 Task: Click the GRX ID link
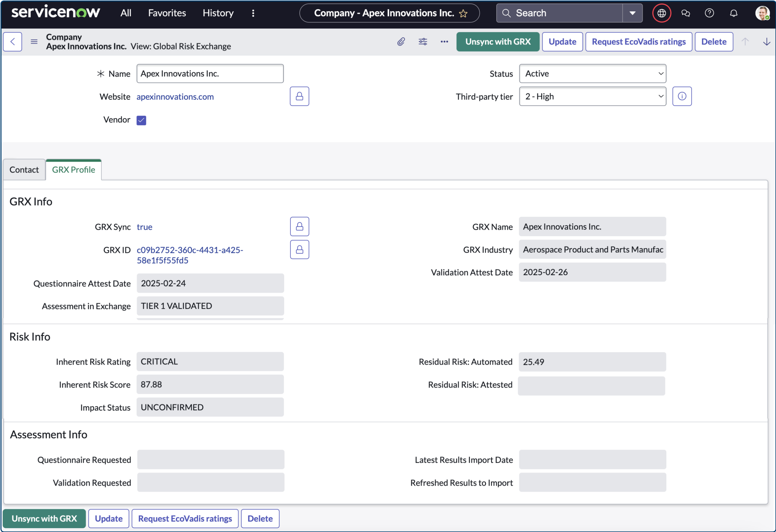pyautogui.click(x=190, y=255)
